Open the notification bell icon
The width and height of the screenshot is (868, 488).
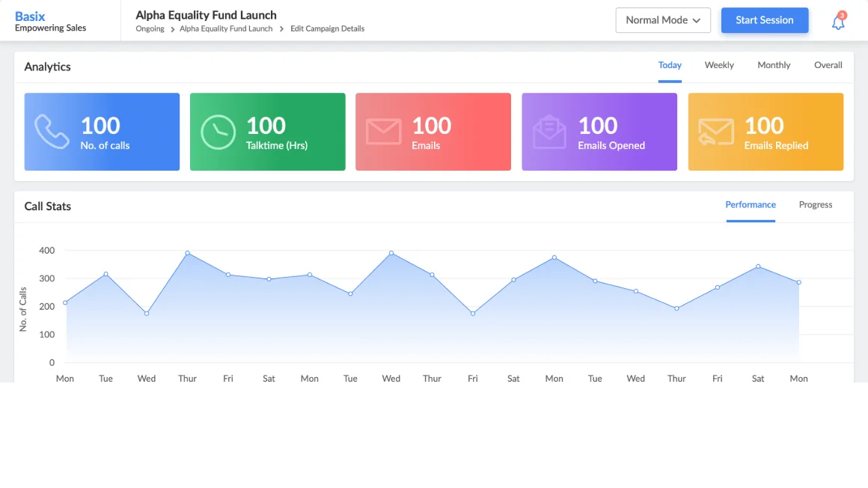(x=837, y=22)
